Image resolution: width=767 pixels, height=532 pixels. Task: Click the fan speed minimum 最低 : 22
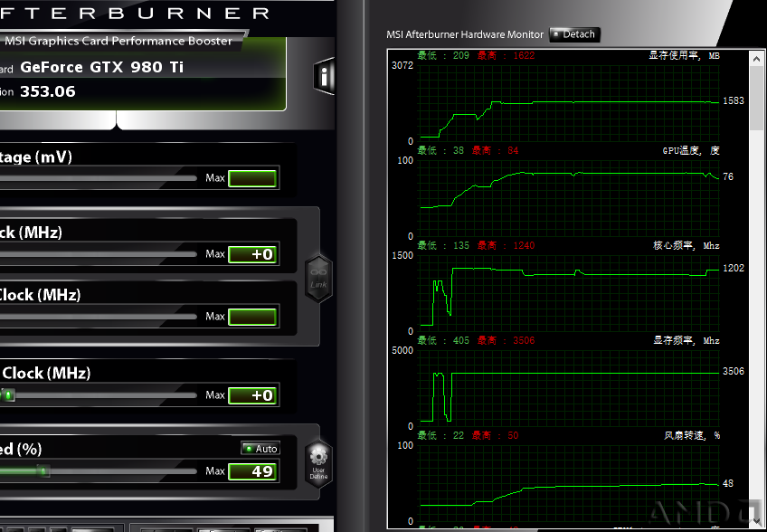coord(440,435)
